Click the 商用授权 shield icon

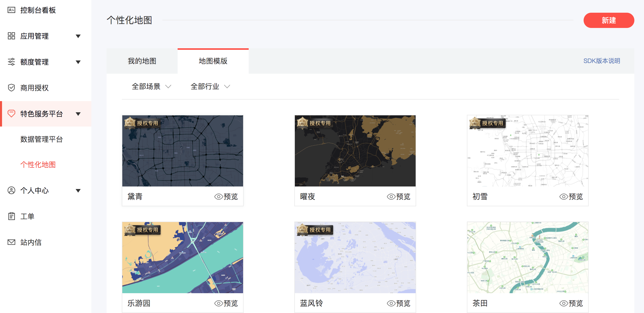pyautogui.click(x=11, y=88)
